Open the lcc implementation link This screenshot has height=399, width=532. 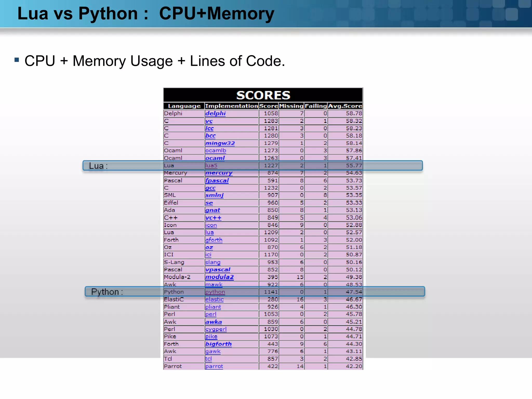[209, 128]
